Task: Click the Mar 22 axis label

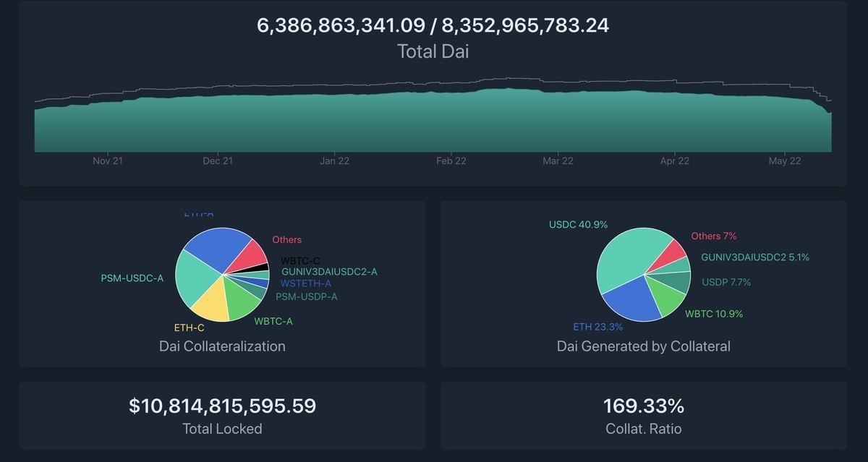Action: 558,161
